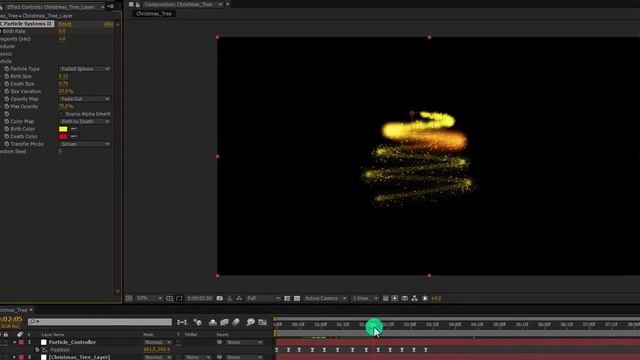640x360 pixels.
Task: Open the Full resolution dropdown
Action: (x=263, y=299)
